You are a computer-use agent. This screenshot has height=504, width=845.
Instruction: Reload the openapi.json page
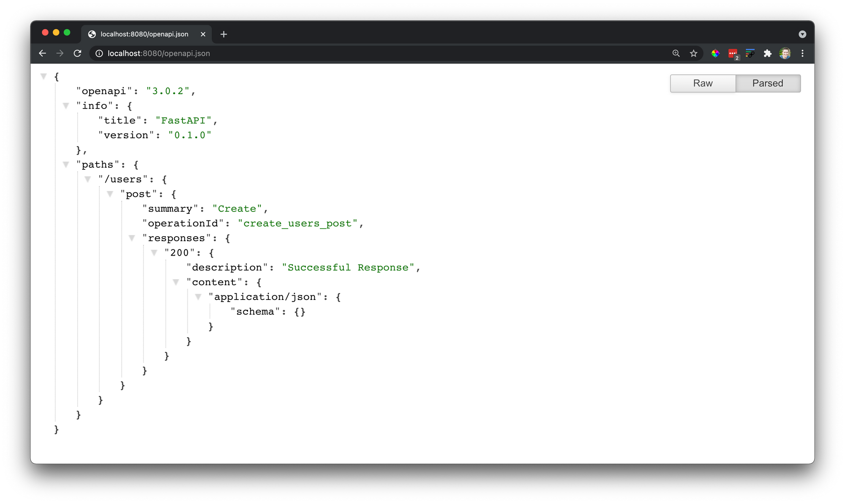click(77, 53)
